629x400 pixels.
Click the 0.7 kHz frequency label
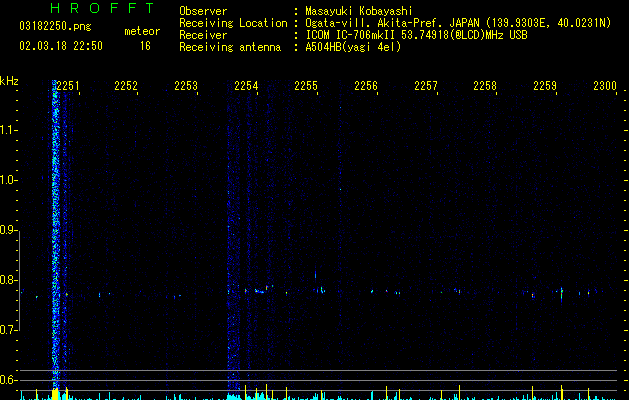[x=8, y=330]
